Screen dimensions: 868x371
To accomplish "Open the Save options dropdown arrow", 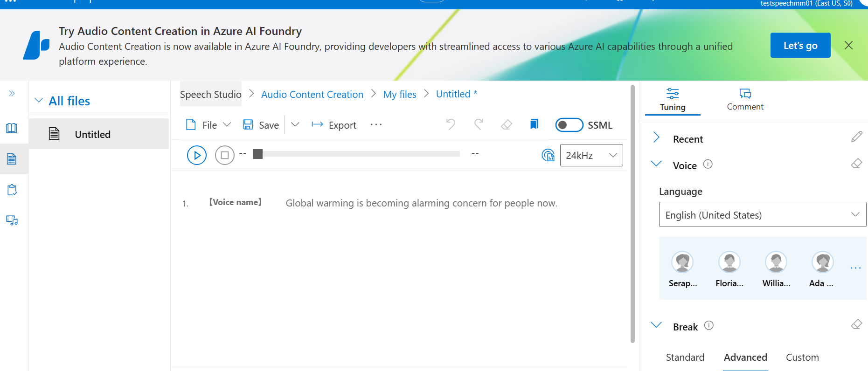I will click(295, 124).
